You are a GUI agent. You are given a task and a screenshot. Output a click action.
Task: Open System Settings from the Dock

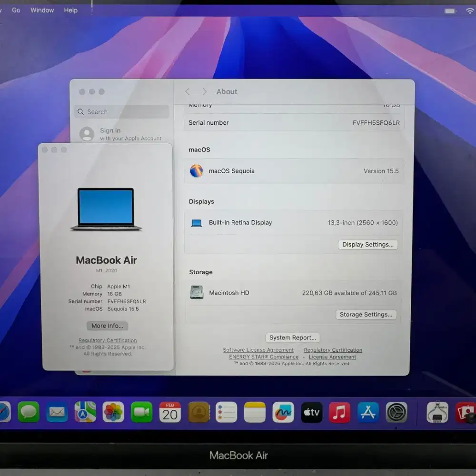(397, 412)
